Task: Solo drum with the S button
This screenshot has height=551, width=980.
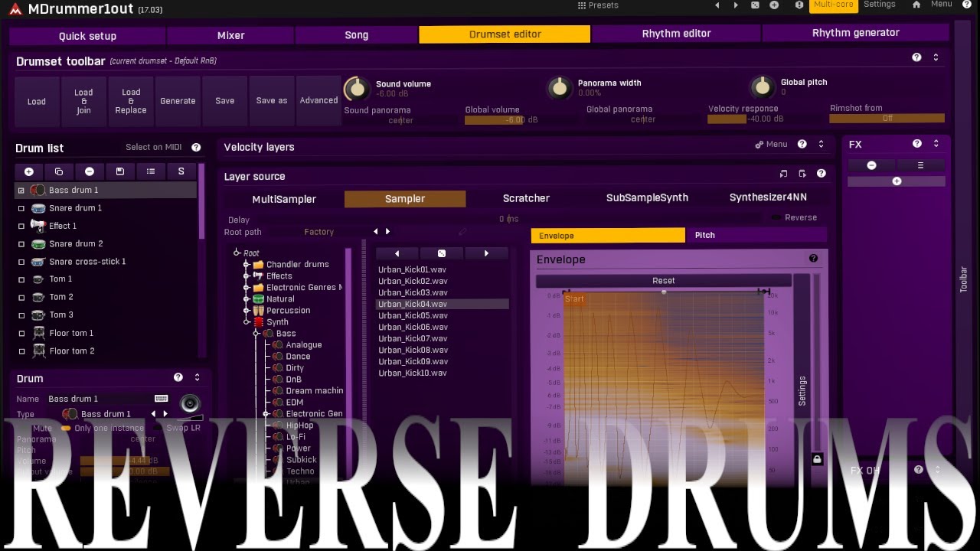Action: tap(181, 171)
